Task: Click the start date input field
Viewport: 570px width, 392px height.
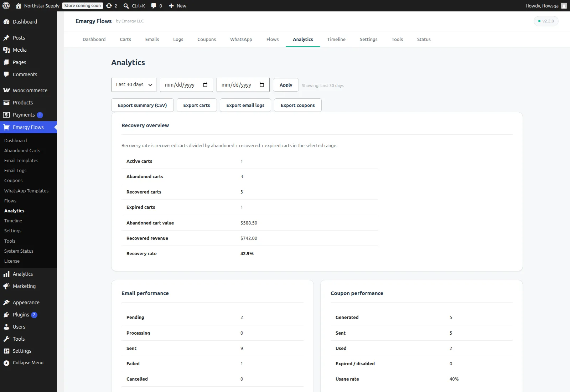Action: coord(186,85)
